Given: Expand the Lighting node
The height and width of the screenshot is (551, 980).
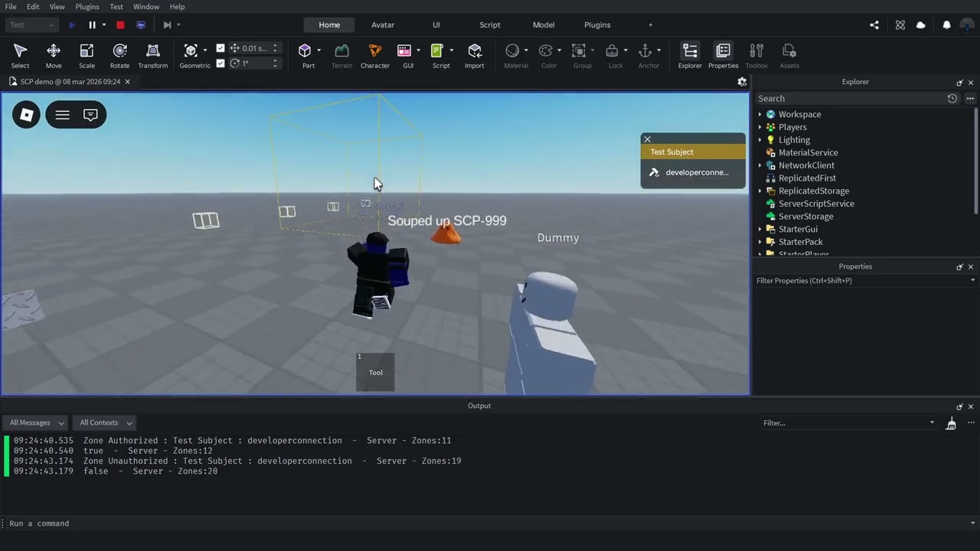Looking at the screenshot, I should (x=760, y=140).
